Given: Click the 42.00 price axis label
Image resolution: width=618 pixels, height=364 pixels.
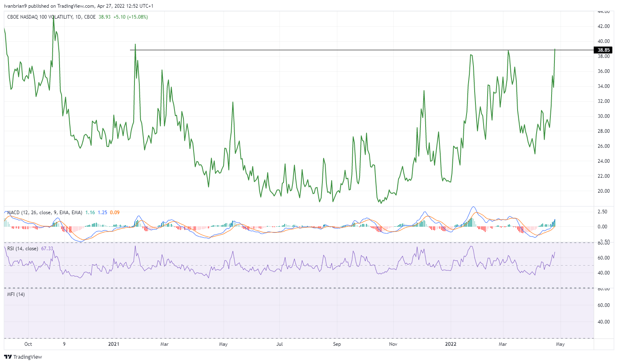Looking at the screenshot, I should click(603, 26).
